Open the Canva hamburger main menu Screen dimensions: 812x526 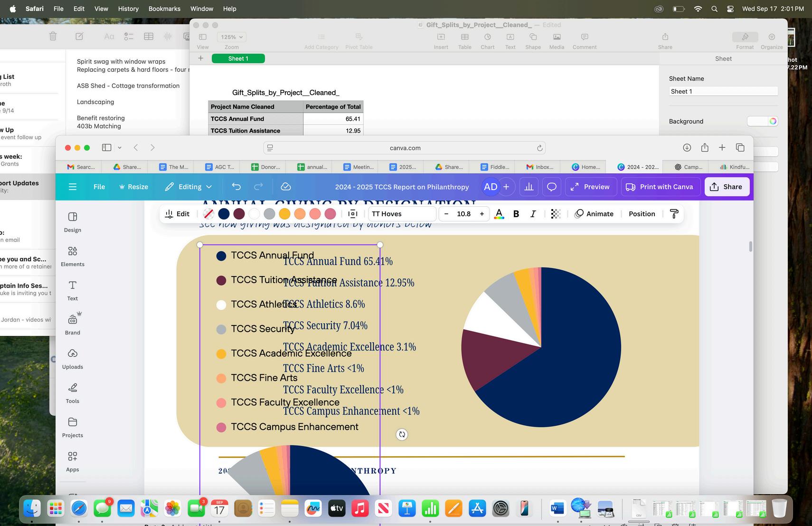point(73,187)
